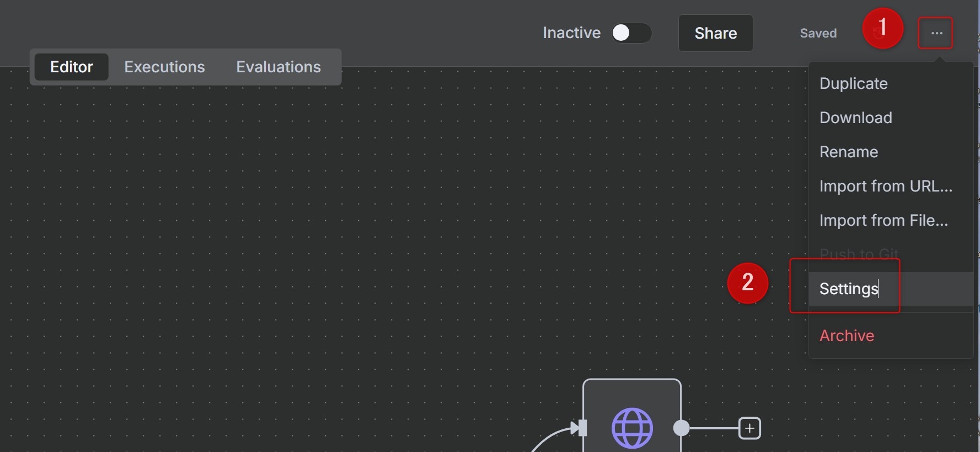Open the three-dot workflow options menu
This screenshot has width=980, height=452.
pos(936,33)
